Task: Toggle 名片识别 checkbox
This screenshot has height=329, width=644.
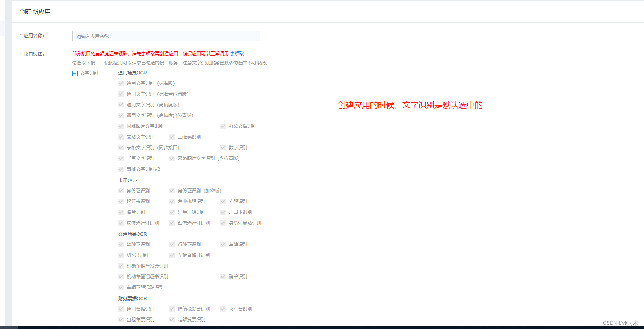Action: point(121,212)
